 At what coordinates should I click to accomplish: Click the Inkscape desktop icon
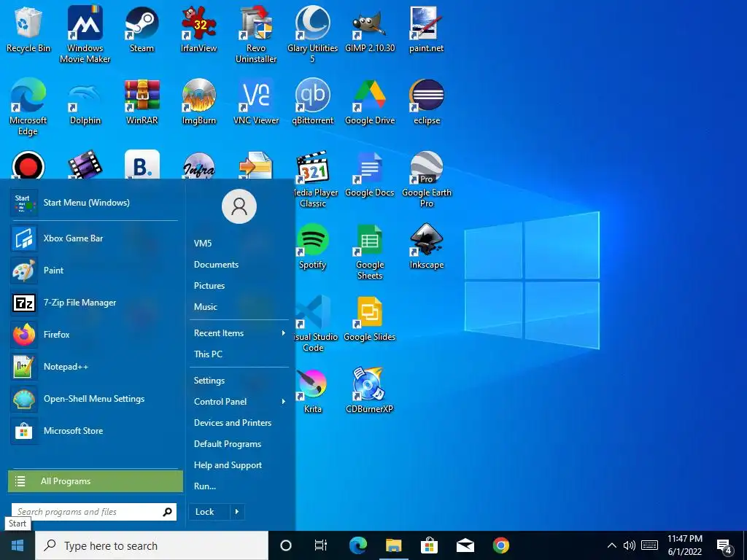pyautogui.click(x=426, y=246)
